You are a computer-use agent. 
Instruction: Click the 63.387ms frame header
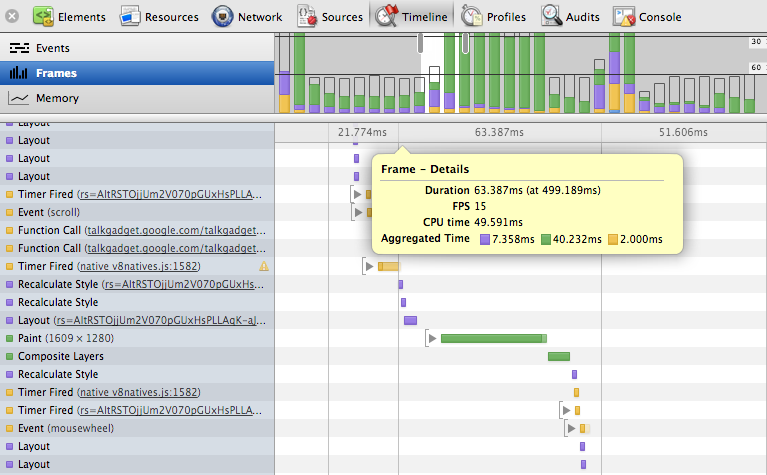(x=499, y=133)
